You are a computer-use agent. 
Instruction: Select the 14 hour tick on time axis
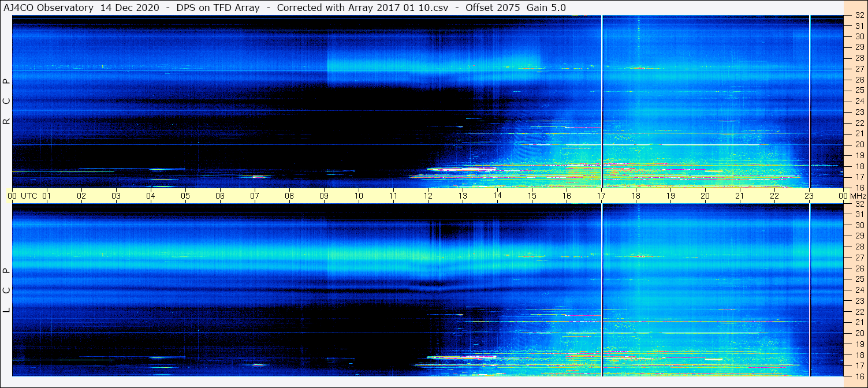point(497,196)
